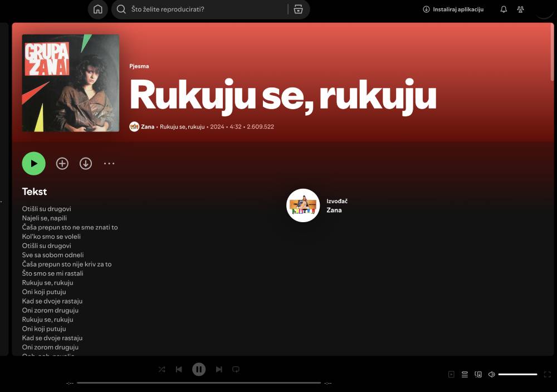Screen dimensions: 557x392
Task: Skip to next track
Action: pyautogui.click(x=219, y=369)
